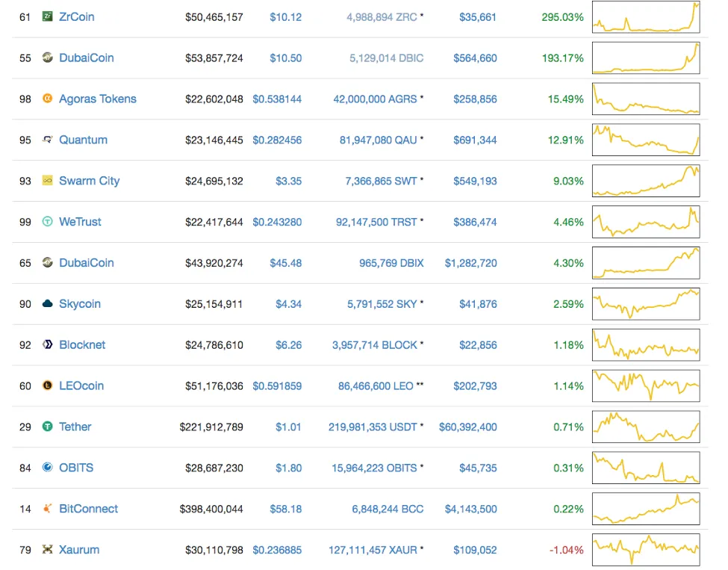The image size is (728, 570).
Task: View OBITS price sparkline chart
Action: (x=646, y=468)
